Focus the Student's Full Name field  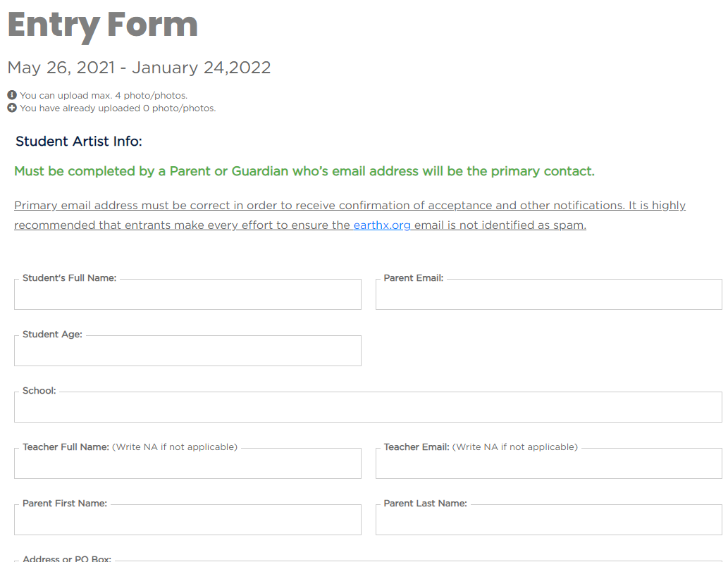(x=187, y=295)
